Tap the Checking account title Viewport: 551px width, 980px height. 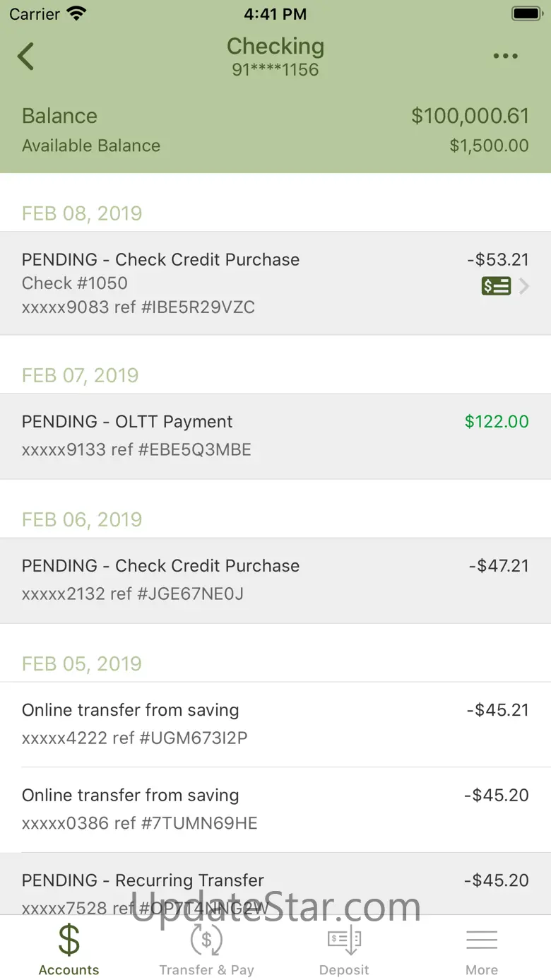tap(275, 47)
